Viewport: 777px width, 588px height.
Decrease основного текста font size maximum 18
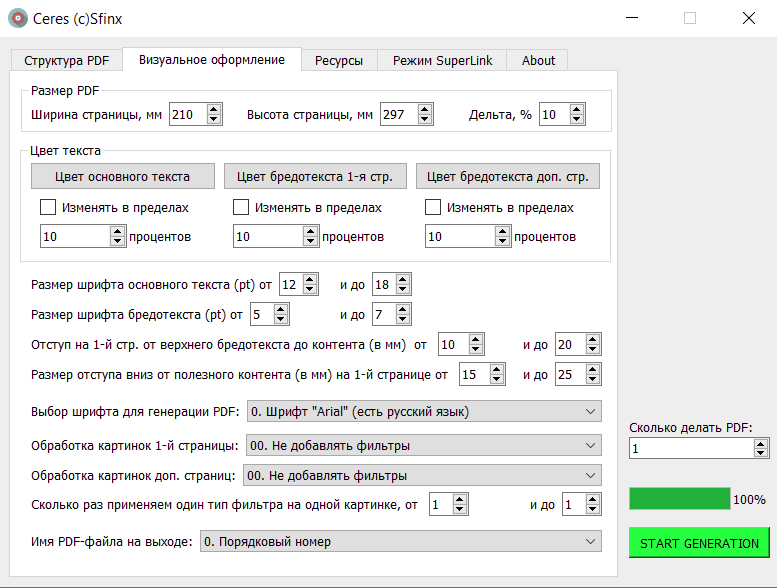click(403, 289)
